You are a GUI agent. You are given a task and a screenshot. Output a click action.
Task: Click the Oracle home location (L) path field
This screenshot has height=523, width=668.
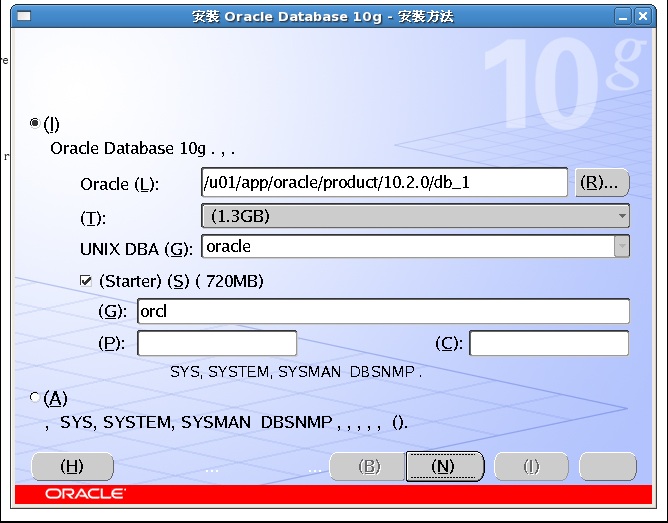click(x=384, y=182)
